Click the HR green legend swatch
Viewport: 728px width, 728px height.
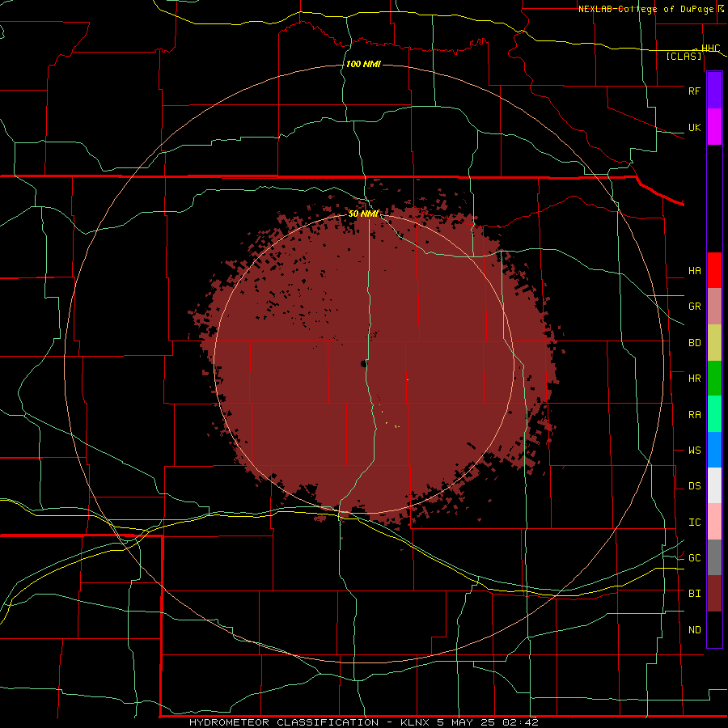click(x=714, y=379)
